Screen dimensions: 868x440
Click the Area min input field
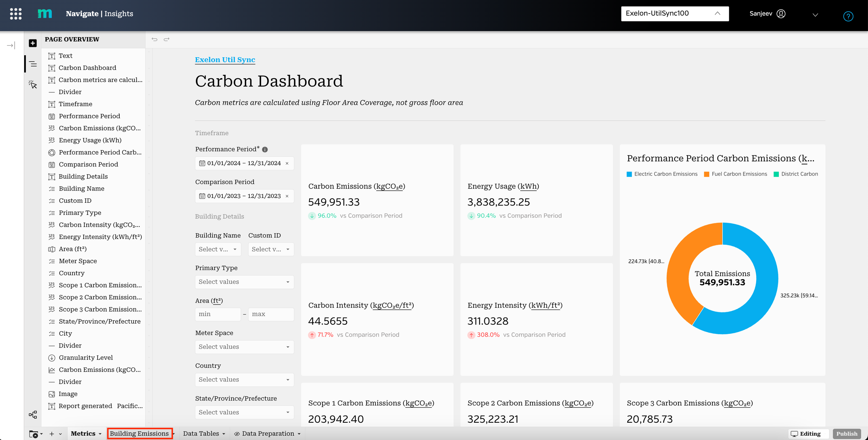pyautogui.click(x=218, y=314)
